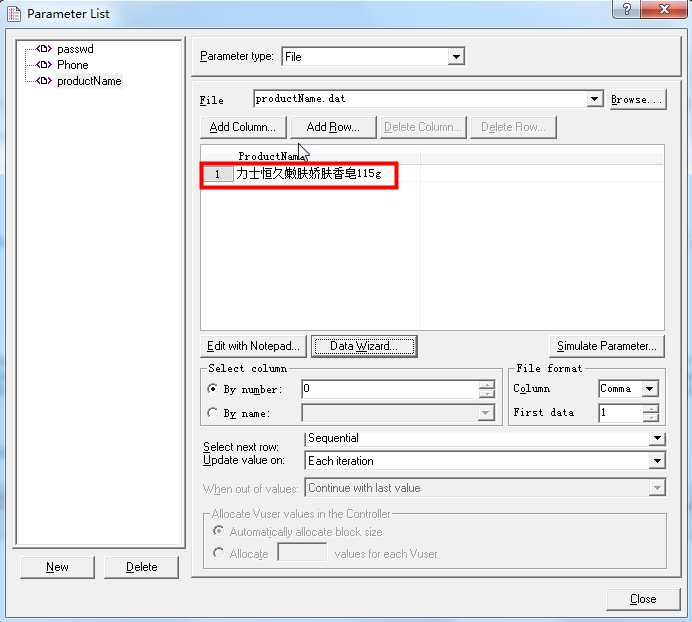
Task: Increase the First data value
Action: 650,408
